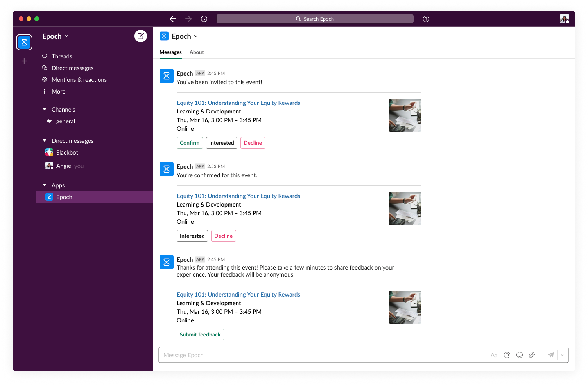Open event thumbnail in the feedback message

[405, 307]
